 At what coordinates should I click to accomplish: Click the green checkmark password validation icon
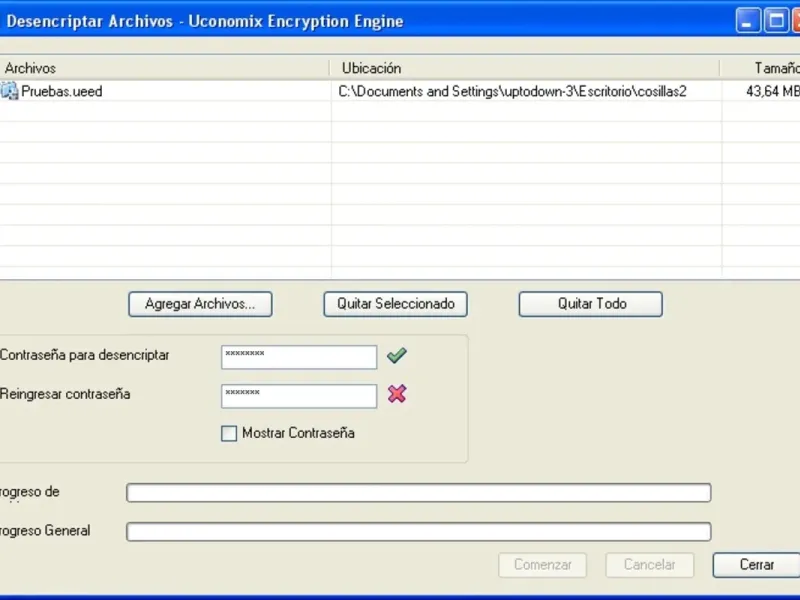pyautogui.click(x=396, y=355)
